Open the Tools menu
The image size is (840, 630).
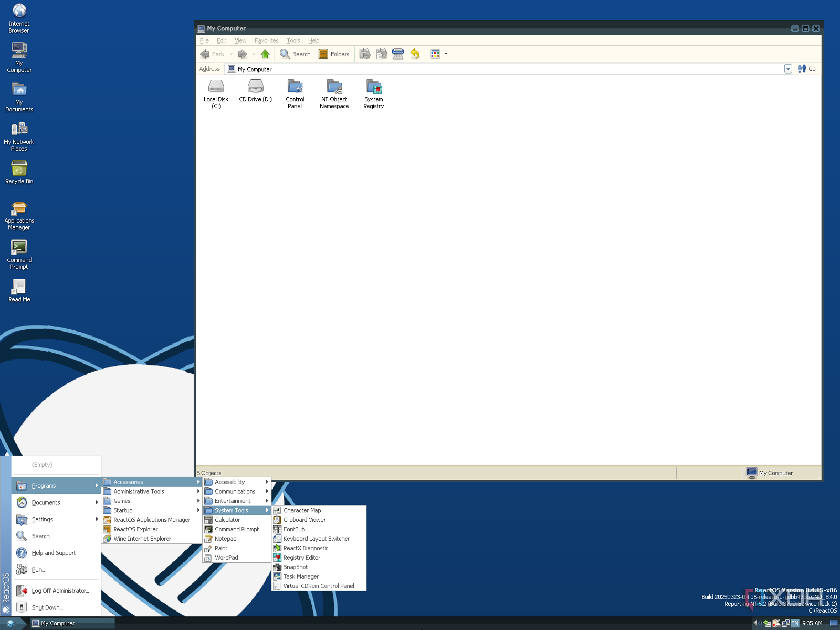click(293, 40)
